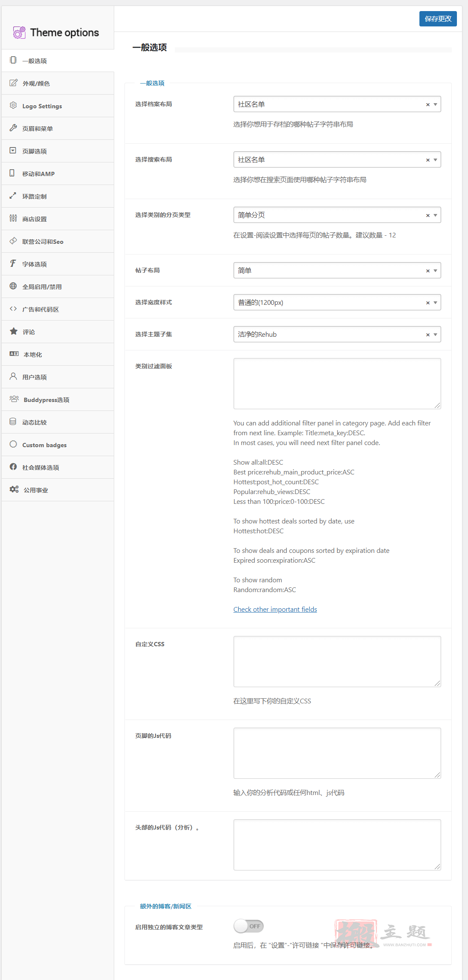The height and width of the screenshot is (980, 468).
Task: Go to the 页眉和菜单 section
Action: click(58, 128)
